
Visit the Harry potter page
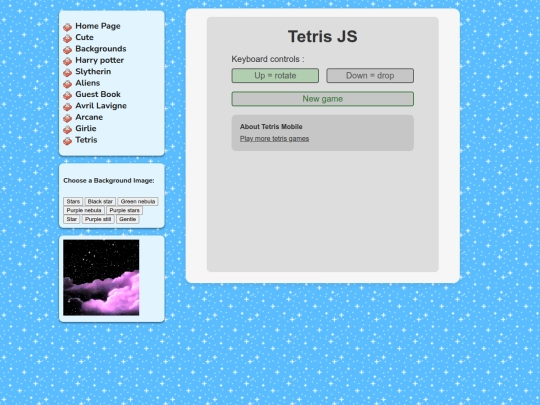100,60
